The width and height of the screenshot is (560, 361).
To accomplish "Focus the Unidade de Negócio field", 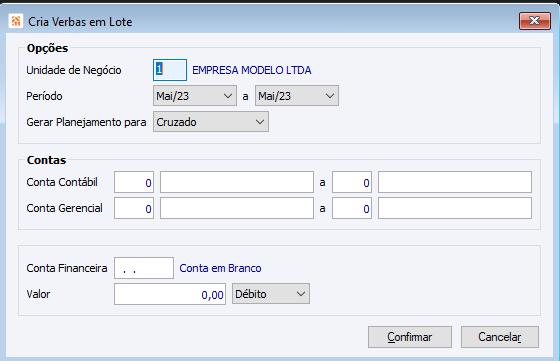I will 170,70.
